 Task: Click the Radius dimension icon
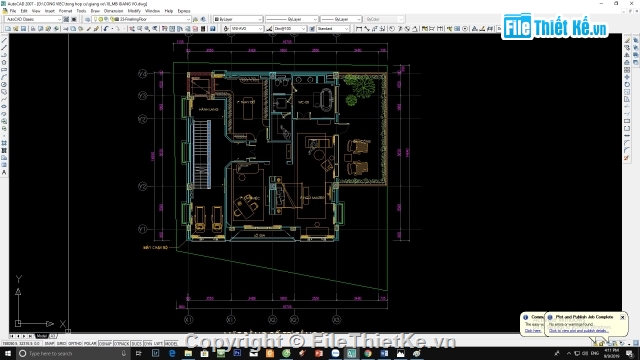click(391, 29)
